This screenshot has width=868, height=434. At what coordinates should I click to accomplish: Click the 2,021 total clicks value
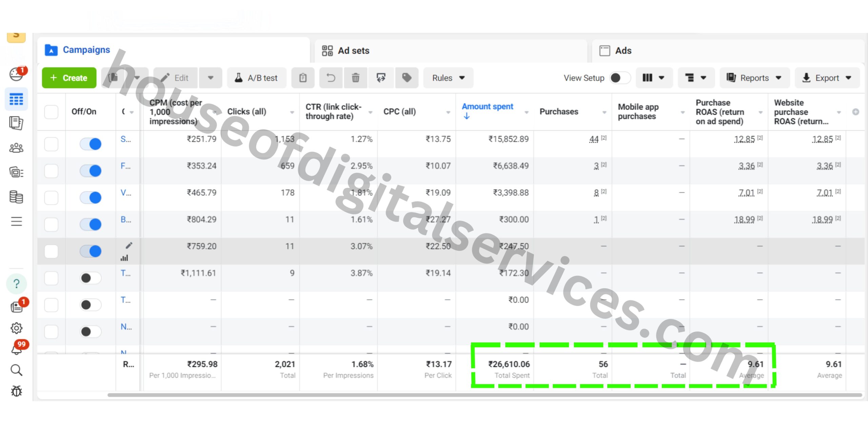point(285,364)
